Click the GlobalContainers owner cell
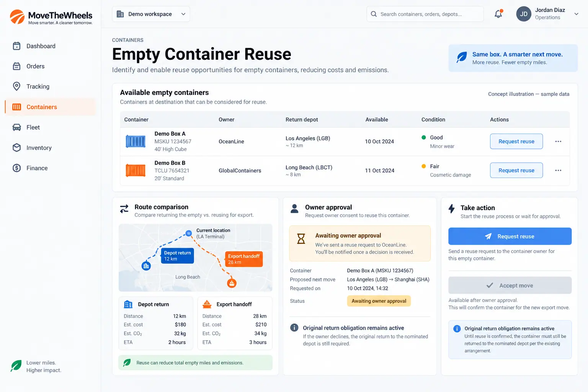This screenshot has height=392, width=588. tap(240, 170)
